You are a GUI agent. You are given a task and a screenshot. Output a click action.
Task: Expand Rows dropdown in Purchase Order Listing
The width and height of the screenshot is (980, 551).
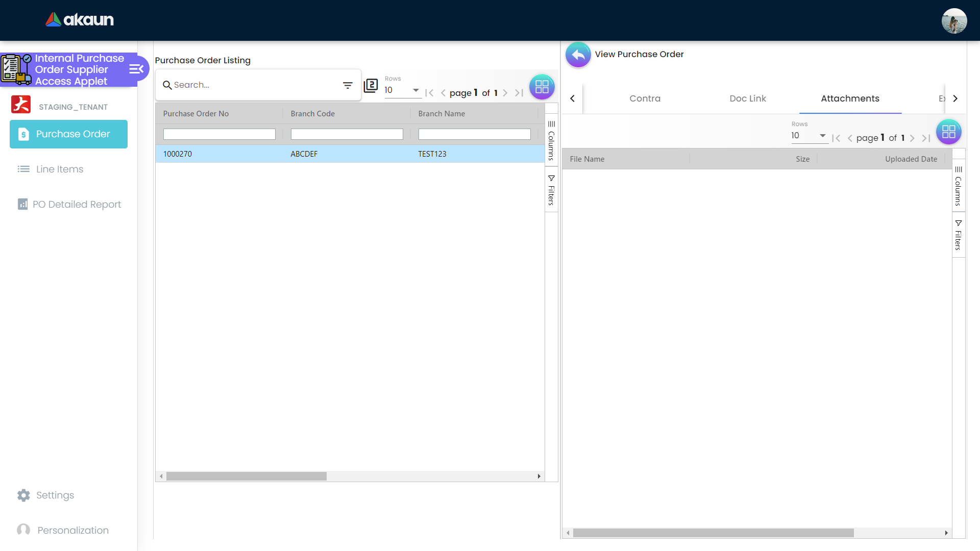(x=402, y=90)
